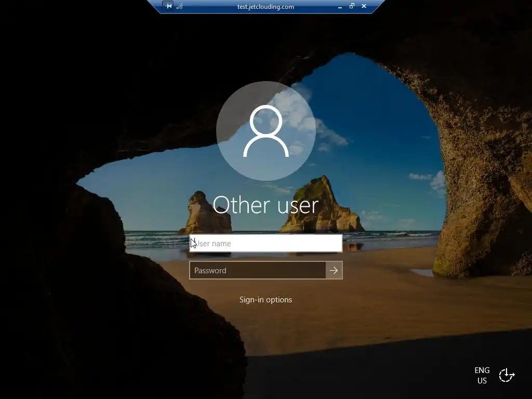Screen dimensions: 532x399
Task: Submit sign-in with the arrow button
Action: [x=334, y=270]
